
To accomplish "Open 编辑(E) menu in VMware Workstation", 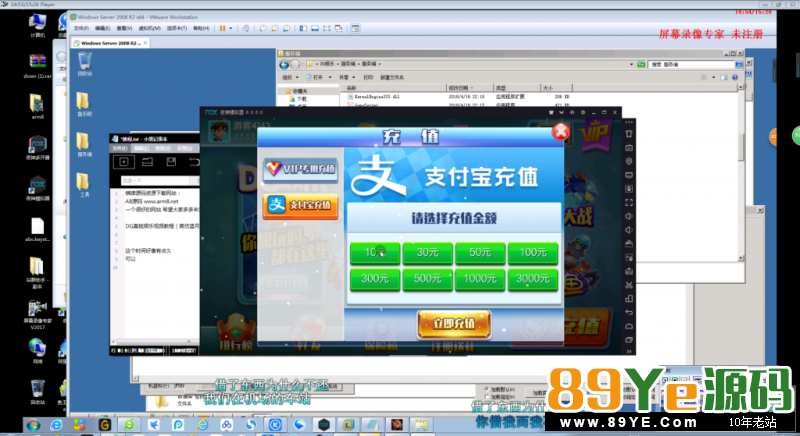I will 103,29.
